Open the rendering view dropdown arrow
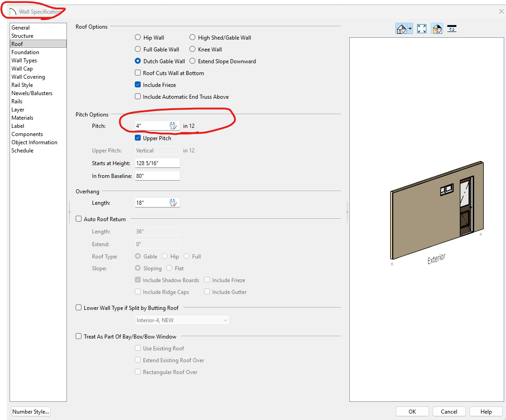This screenshot has height=420, width=506. pos(410,29)
